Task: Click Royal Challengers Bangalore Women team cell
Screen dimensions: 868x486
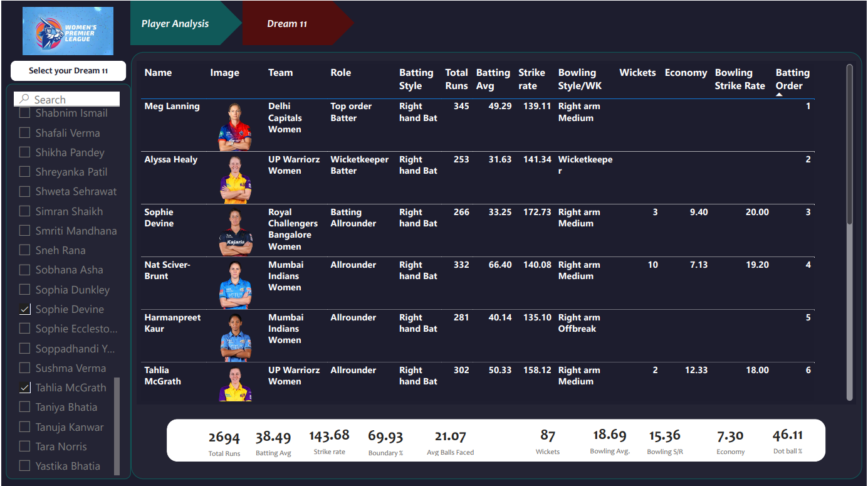Action: (293, 230)
